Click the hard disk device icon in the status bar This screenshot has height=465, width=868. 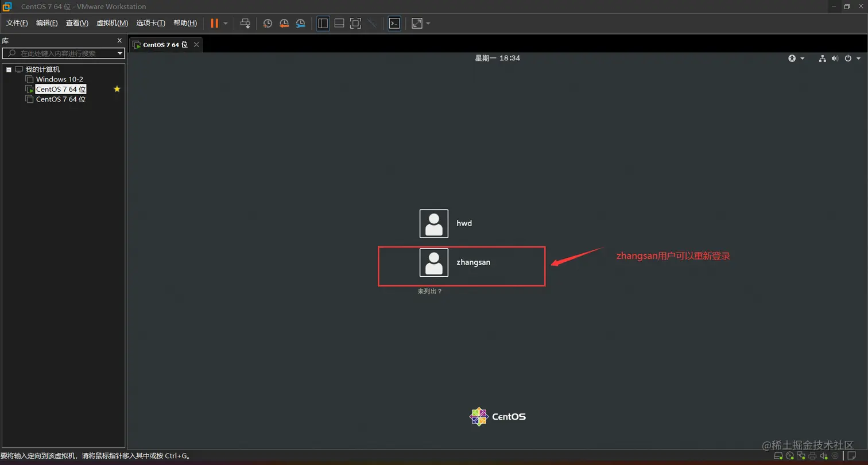(778, 456)
